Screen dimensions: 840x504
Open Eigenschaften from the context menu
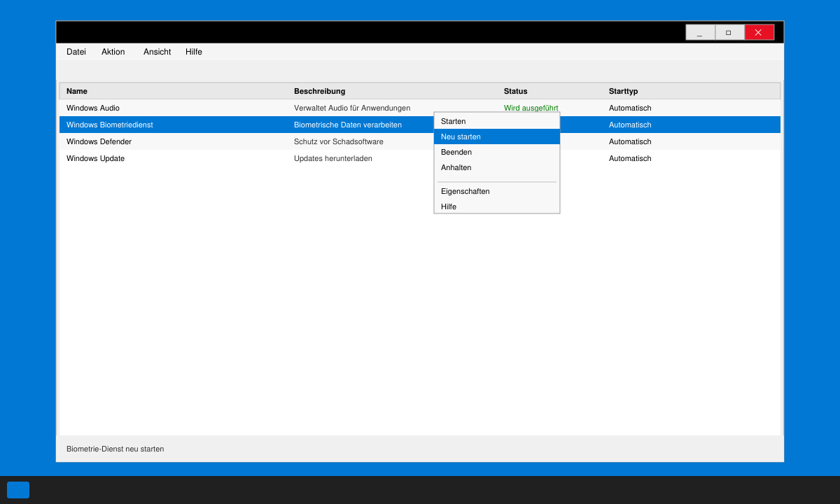click(497, 191)
